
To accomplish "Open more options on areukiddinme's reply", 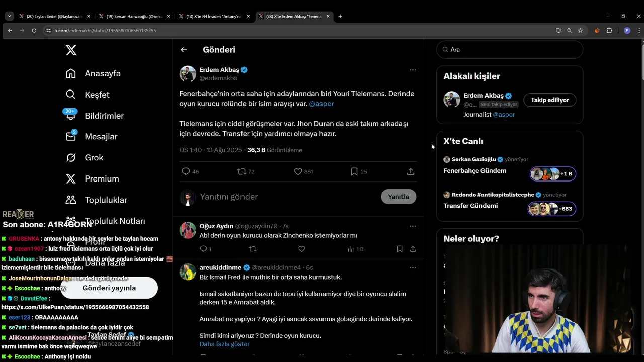I will tap(413, 267).
